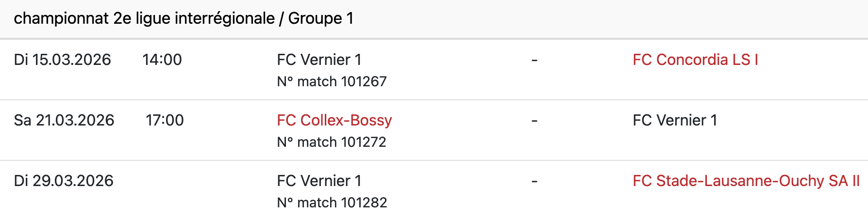Click the date Sa 21.03.2026
The height and width of the screenshot is (219, 868).
point(64,120)
